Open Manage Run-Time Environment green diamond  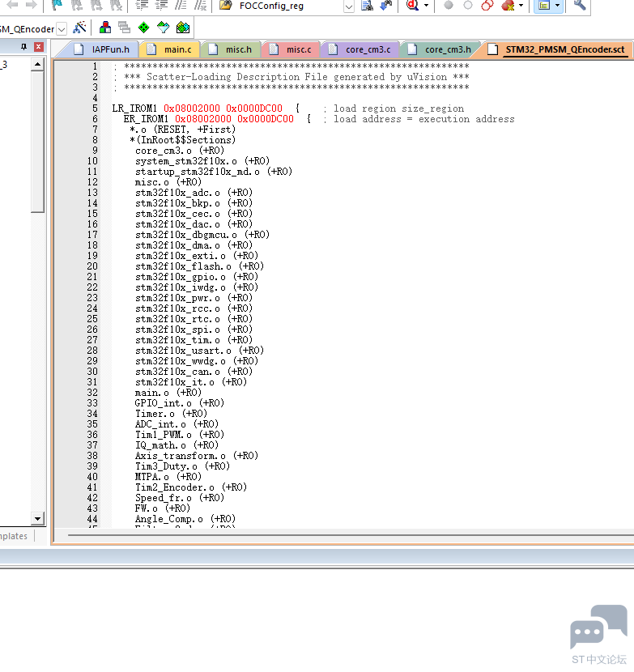143,28
